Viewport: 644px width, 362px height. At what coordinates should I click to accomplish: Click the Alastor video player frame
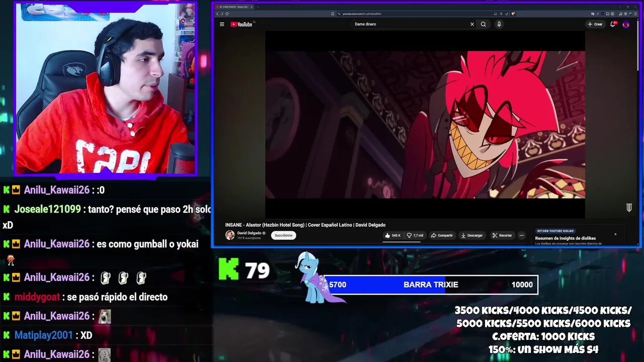425,125
